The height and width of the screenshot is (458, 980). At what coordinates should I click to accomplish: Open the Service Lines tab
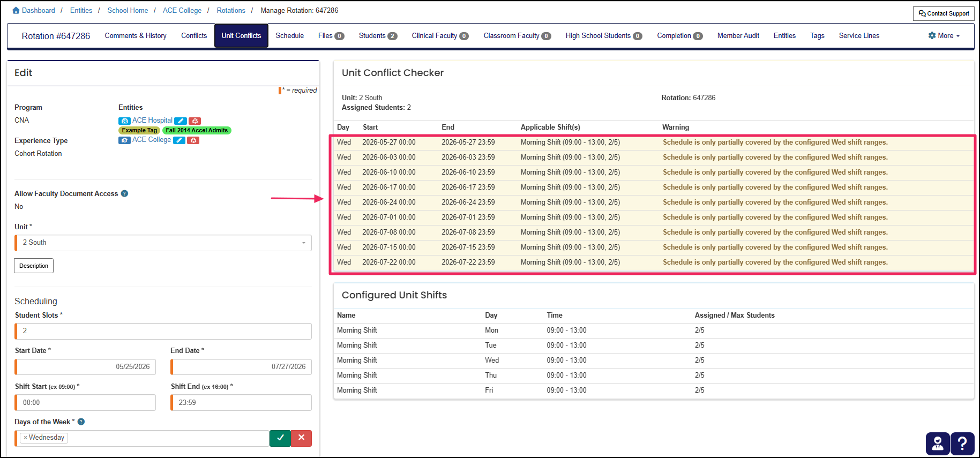[859, 36]
